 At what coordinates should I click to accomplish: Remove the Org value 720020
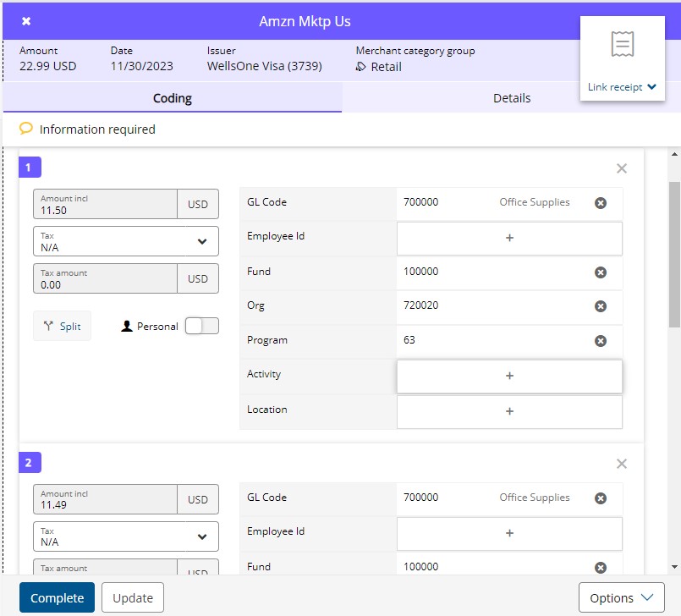tap(601, 306)
